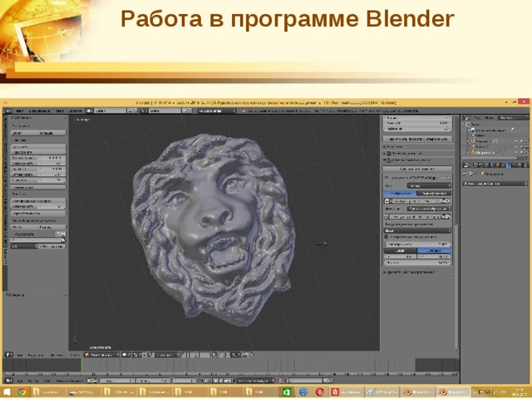Open the render engine dropdown in top header

217,111
